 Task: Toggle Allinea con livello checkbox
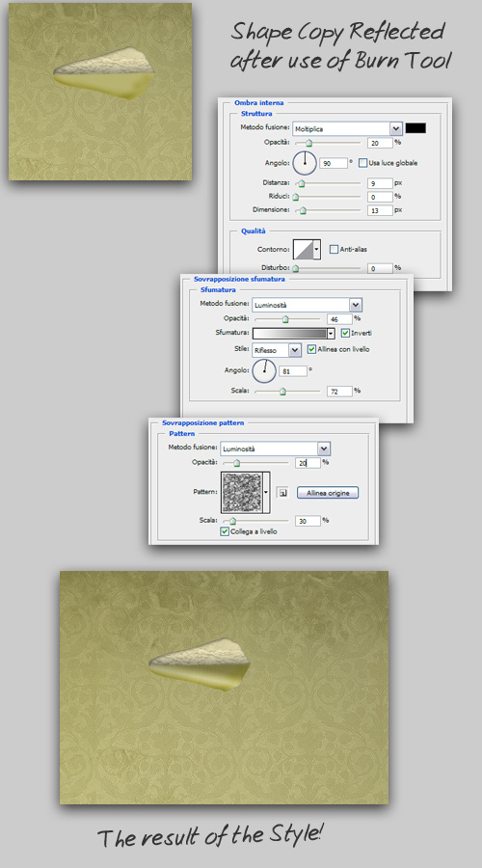[x=311, y=349]
